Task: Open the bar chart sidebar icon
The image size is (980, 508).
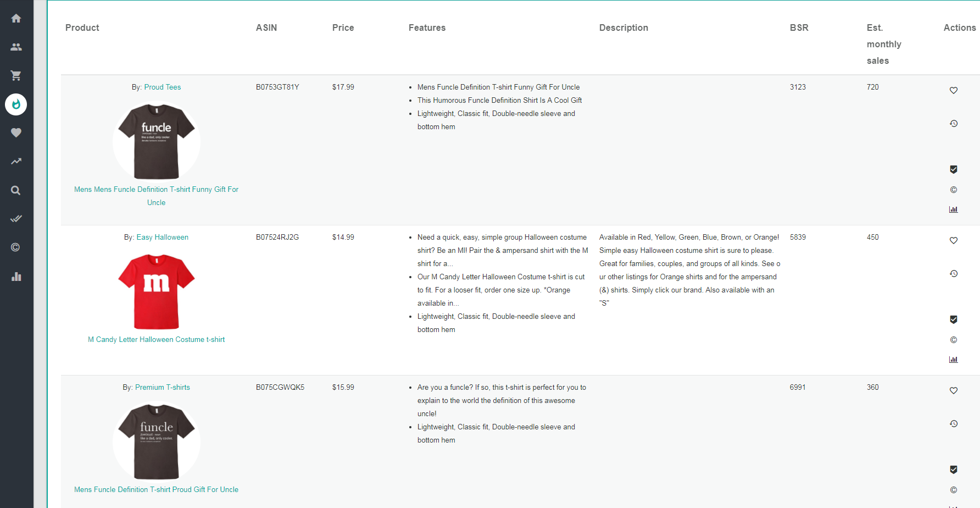Action: (16, 276)
